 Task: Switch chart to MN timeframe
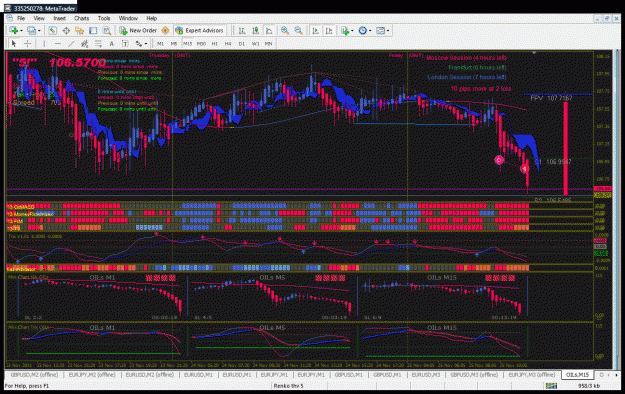[269, 43]
